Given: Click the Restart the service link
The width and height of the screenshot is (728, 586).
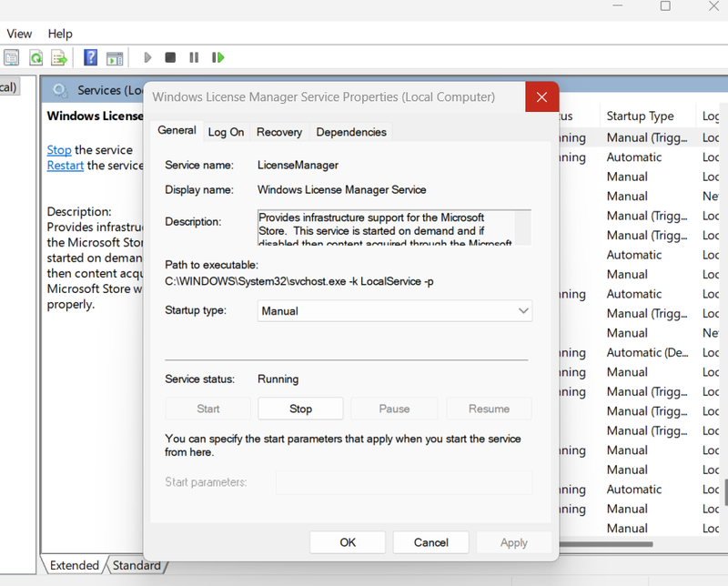Looking at the screenshot, I should pos(66,166).
